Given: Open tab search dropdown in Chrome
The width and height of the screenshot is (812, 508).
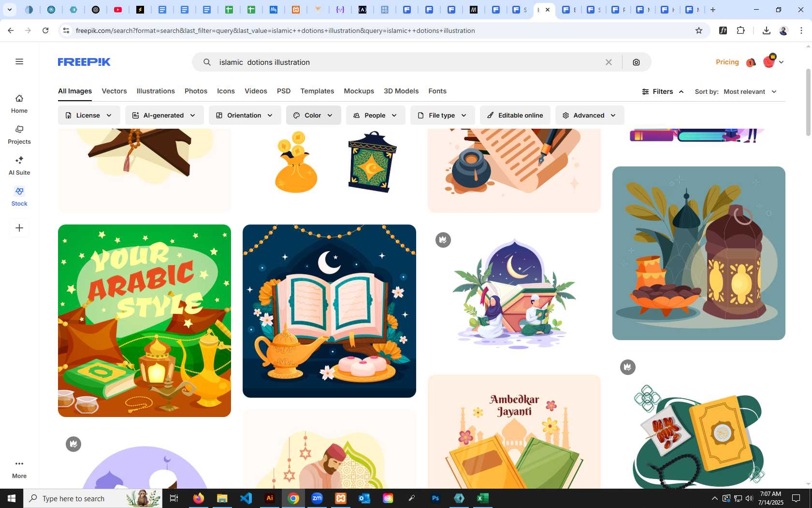Looking at the screenshot, I should tap(9, 10).
